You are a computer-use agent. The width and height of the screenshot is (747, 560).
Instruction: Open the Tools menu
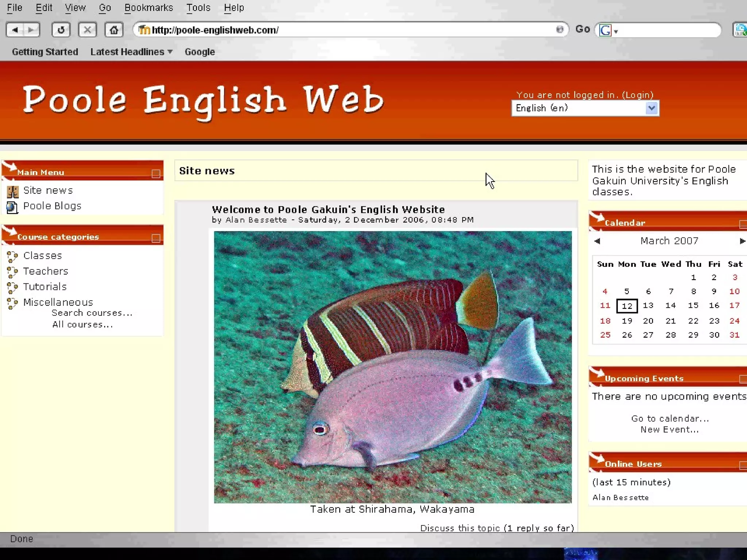198,8
